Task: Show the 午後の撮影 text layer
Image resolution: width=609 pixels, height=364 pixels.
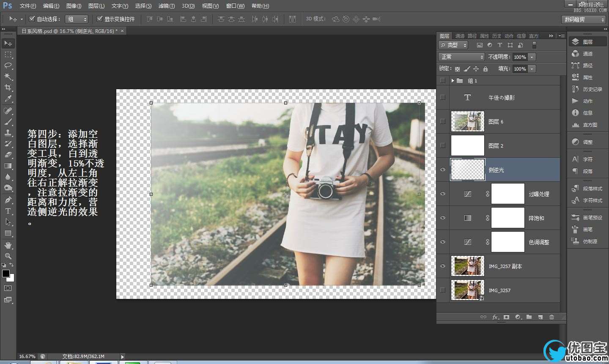Action: (x=443, y=97)
